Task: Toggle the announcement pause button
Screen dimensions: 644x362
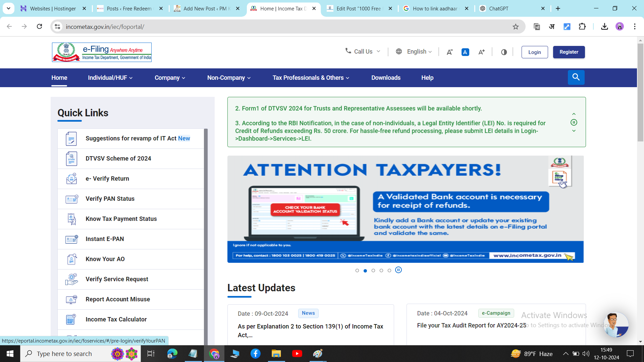Action: click(x=574, y=123)
